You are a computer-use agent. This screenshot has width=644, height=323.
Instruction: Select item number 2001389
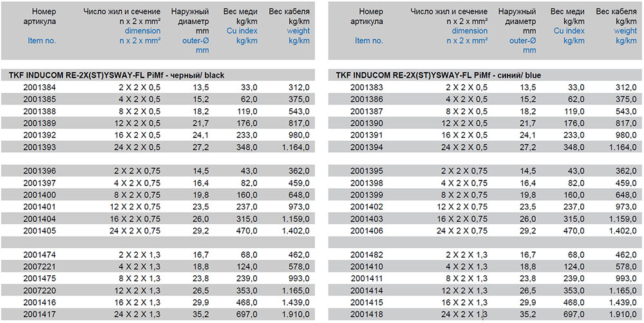click(39, 123)
